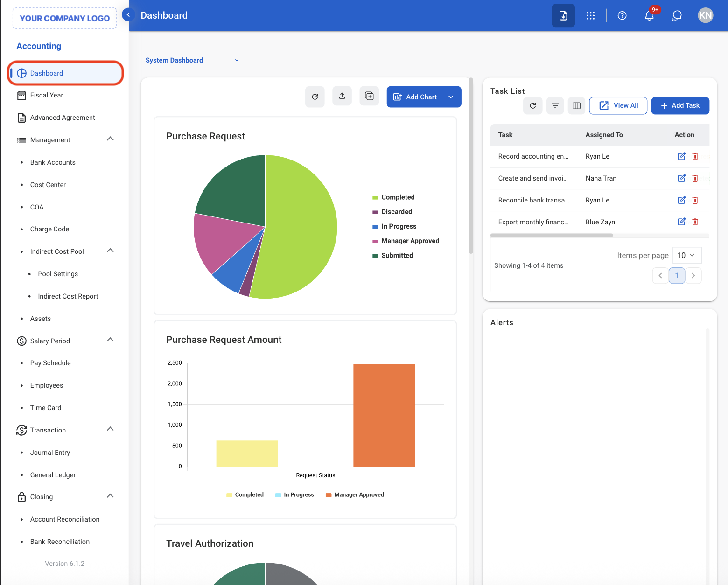Click the Manager Approved bar in the chart

pyautogui.click(x=384, y=415)
